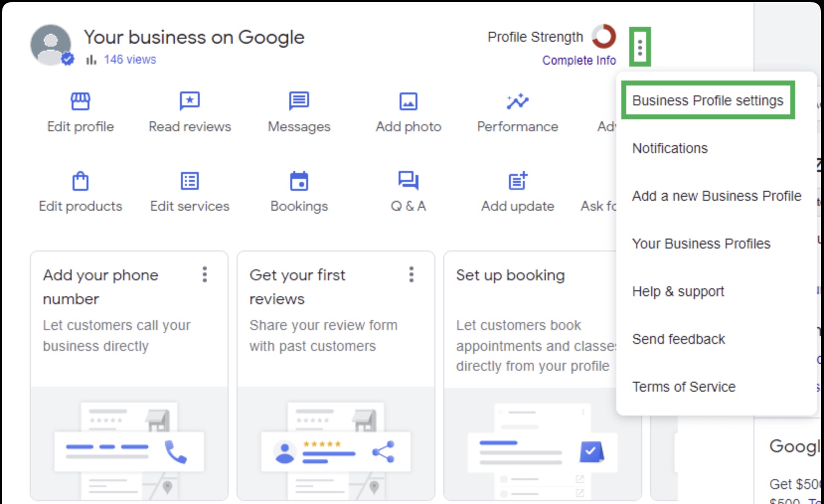Open the Q & A chat bubbles icon
Screen dimensions: 824x504
pyautogui.click(x=409, y=180)
